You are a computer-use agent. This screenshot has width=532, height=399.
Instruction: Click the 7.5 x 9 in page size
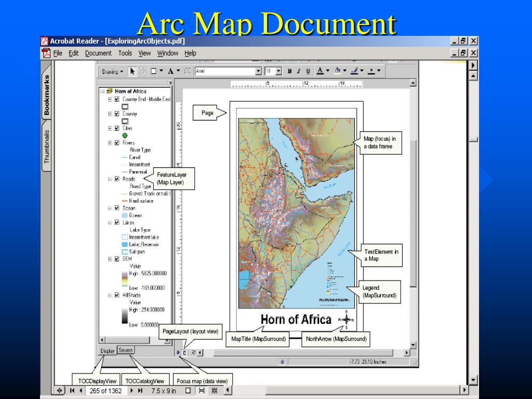tap(164, 391)
